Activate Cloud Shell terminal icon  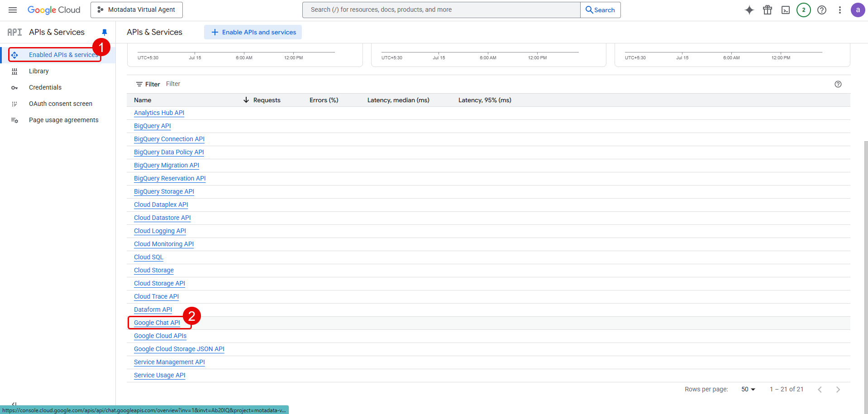tap(786, 10)
